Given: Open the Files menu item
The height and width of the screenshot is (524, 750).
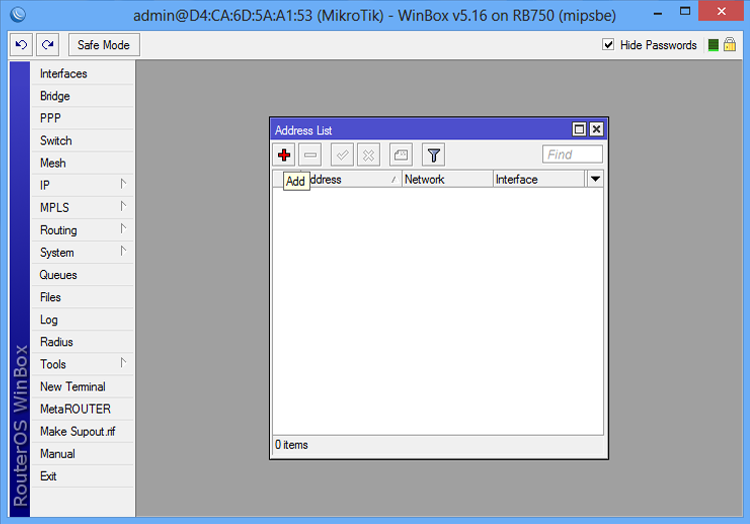Looking at the screenshot, I should click(82, 297).
